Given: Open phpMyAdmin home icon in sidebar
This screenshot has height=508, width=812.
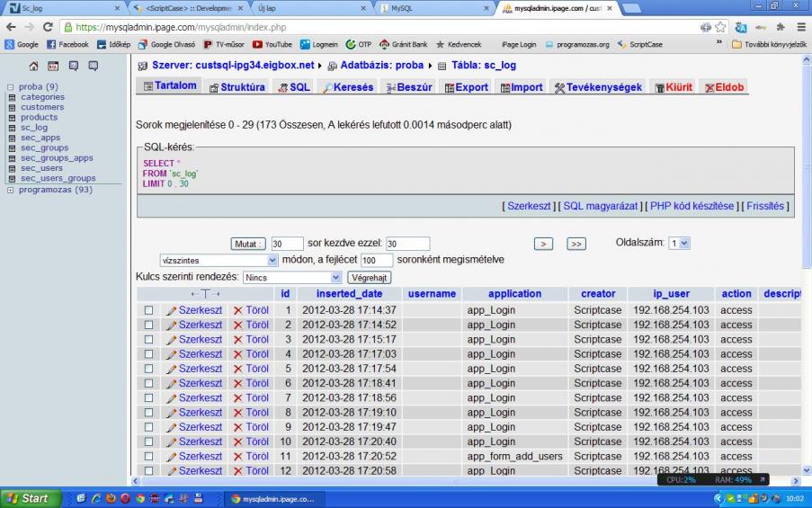Looking at the screenshot, I should [x=33, y=66].
